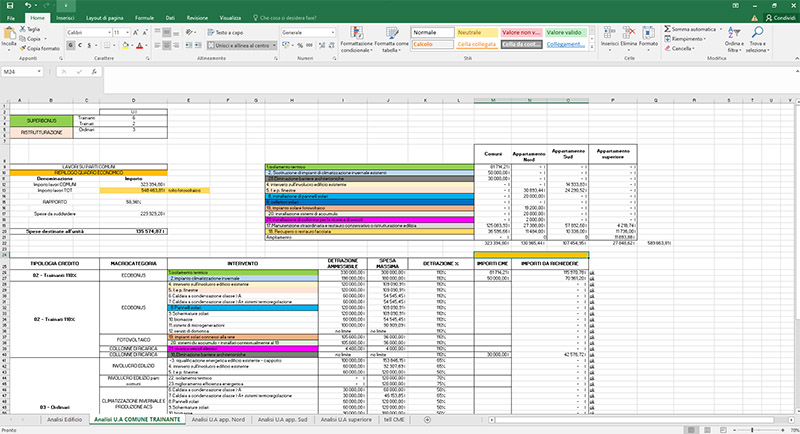Open font color dropdown arrow
The image size is (800, 434).
(x=146, y=45)
